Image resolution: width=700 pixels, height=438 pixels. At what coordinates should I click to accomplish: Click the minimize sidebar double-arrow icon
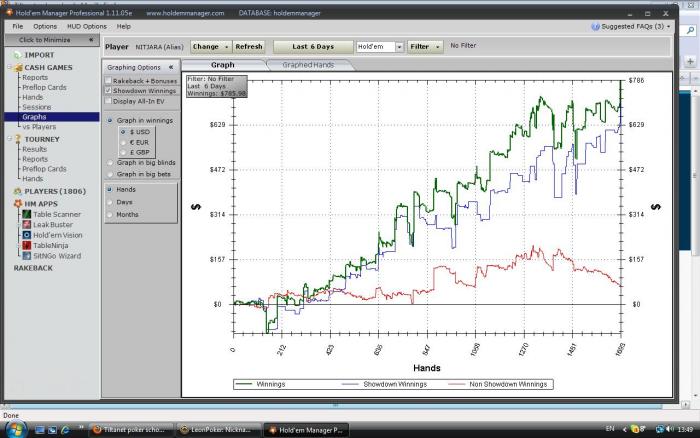[91, 40]
